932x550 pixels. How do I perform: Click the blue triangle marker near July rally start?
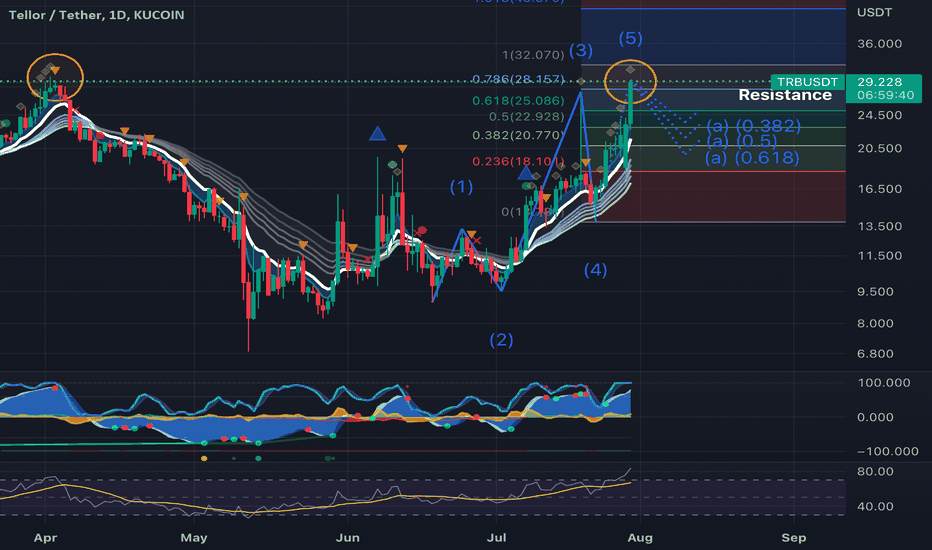(525, 174)
